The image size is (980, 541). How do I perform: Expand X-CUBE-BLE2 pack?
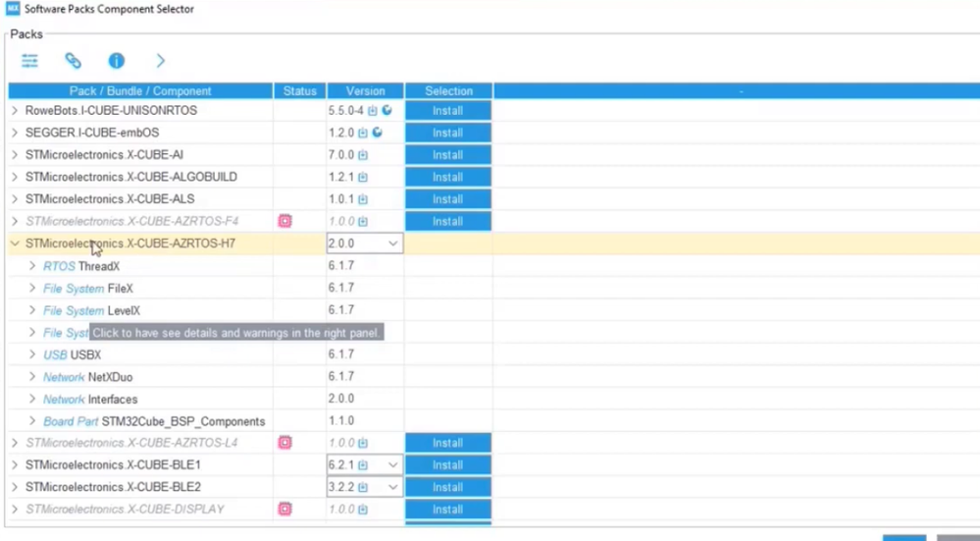point(15,487)
